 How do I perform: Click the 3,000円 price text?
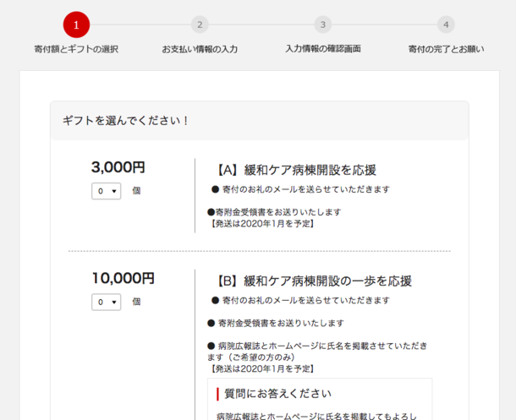tap(118, 167)
